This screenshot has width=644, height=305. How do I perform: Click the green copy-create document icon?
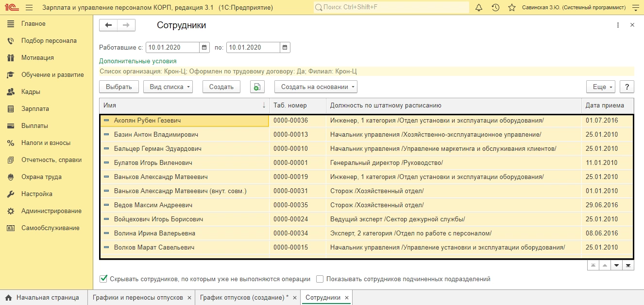point(257,87)
